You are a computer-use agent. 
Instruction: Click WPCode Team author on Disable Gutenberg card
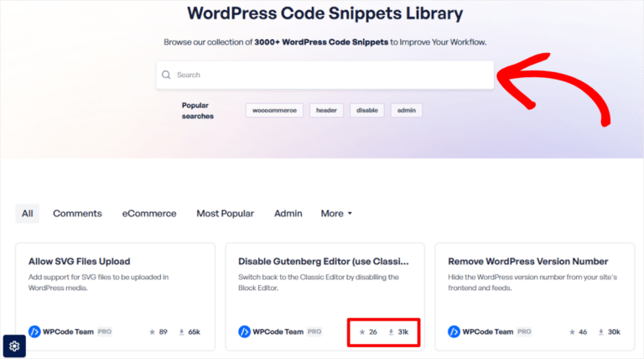tap(278, 331)
